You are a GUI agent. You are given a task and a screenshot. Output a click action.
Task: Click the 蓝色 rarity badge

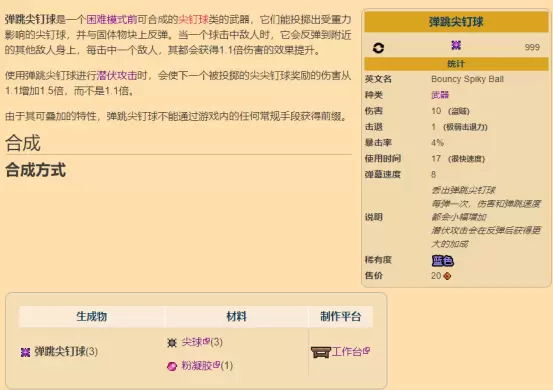tap(443, 261)
